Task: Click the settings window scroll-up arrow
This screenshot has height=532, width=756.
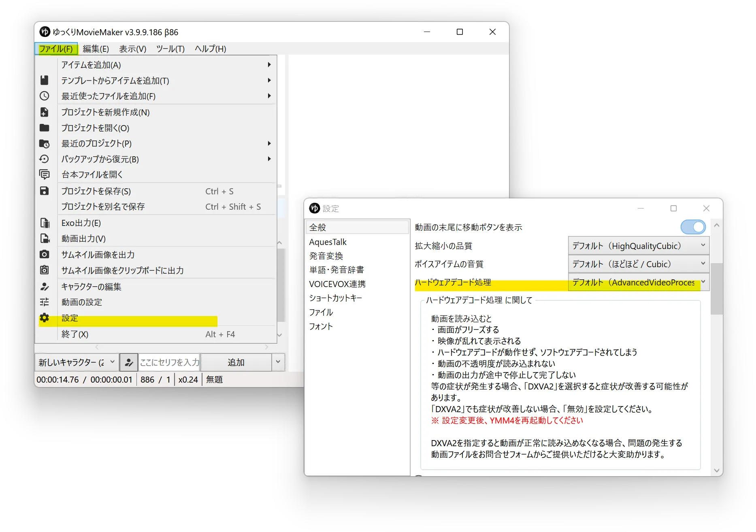Action: click(x=717, y=225)
